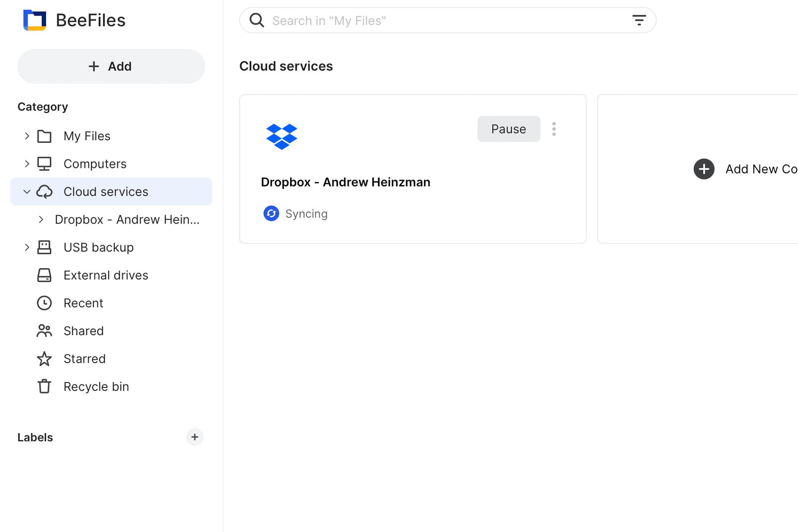Click the Recycle bin trash icon
Image resolution: width=798 pixels, height=532 pixels.
click(x=44, y=386)
